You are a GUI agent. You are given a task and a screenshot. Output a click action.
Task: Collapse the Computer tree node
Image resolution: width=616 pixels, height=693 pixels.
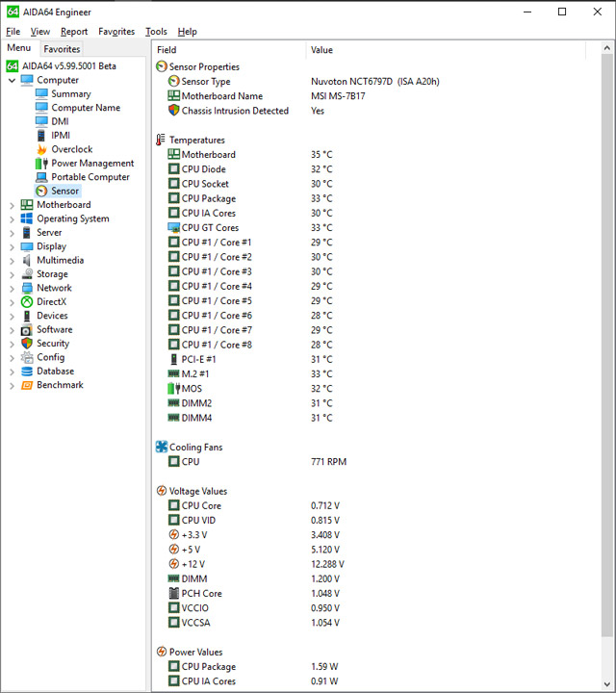(x=12, y=81)
